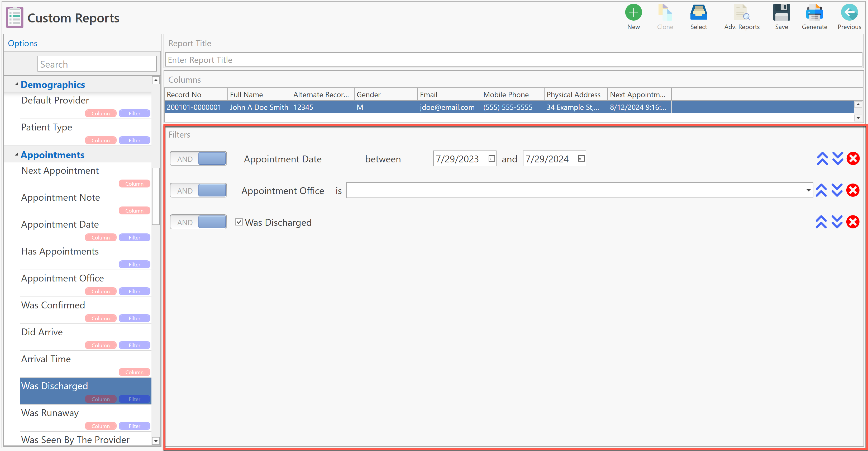Toggle AND switch for the Appointment Date filter

click(198, 158)
